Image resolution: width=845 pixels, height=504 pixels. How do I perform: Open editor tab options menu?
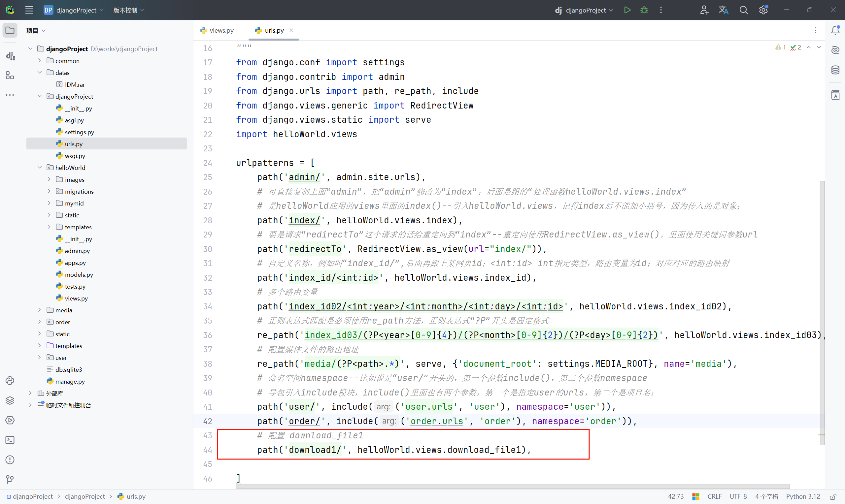point(815,30)
